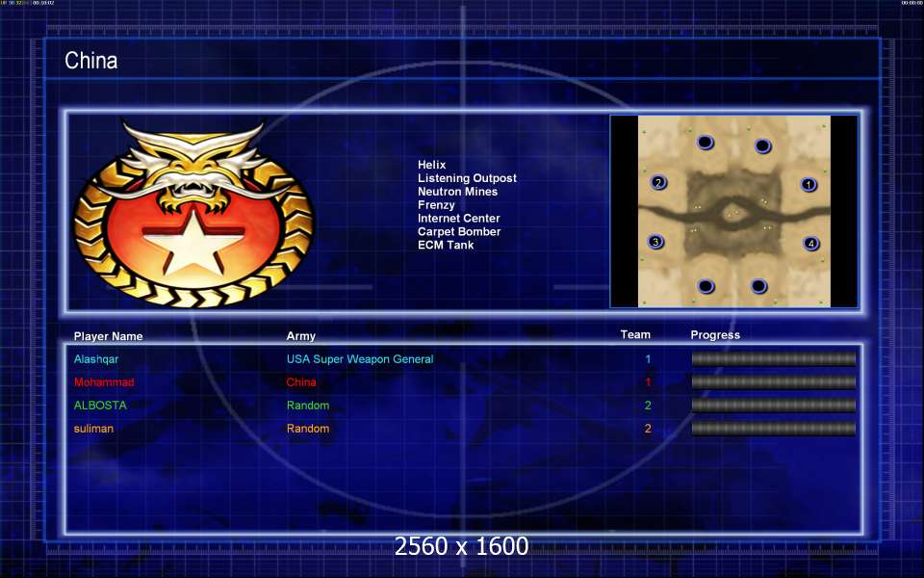Select player name 'Alashqar'
Screen dimensions: 924x578
(96, 359)
